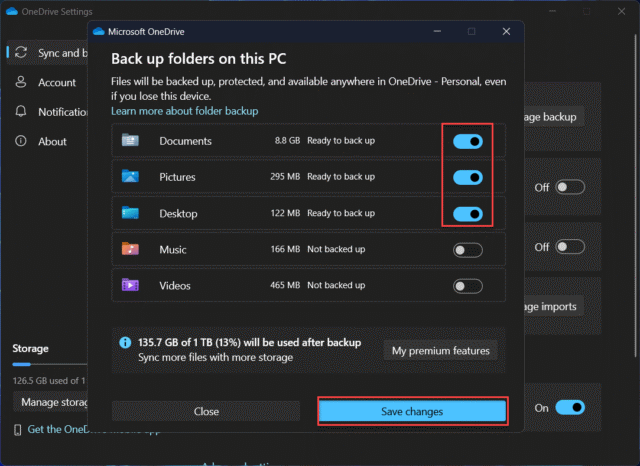Click the 'Back up folders on this PC' heading
Screen dimensions: 640x466
pos(198,59)
